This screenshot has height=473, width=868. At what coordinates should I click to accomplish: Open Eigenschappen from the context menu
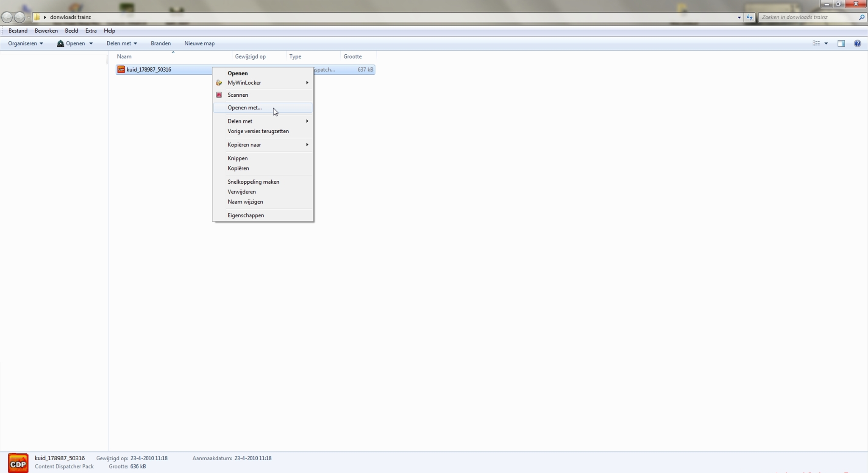coord(263,216)
